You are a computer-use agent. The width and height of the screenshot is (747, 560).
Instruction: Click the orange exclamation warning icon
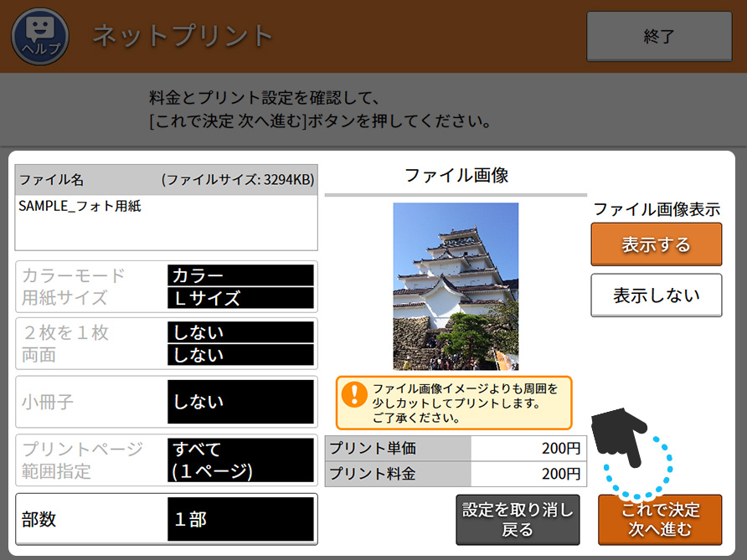point(354,394)
